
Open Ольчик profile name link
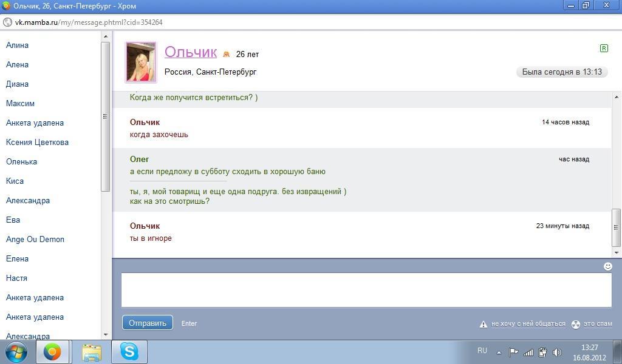[190, 52]
